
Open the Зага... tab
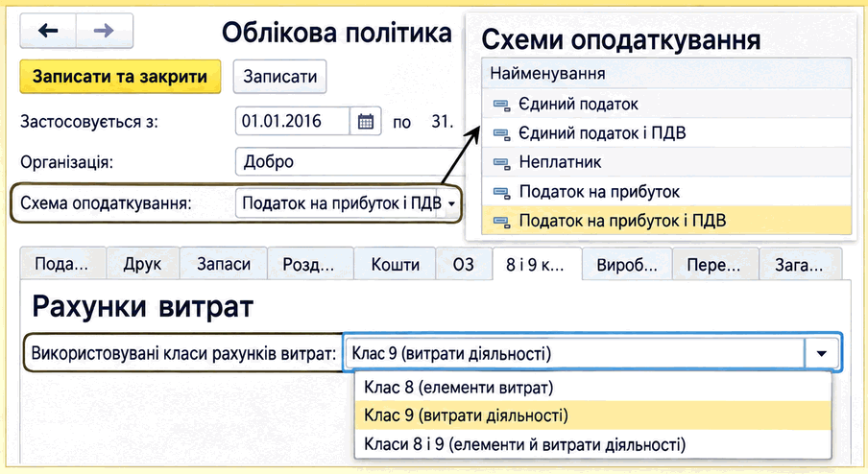(801, 264)
